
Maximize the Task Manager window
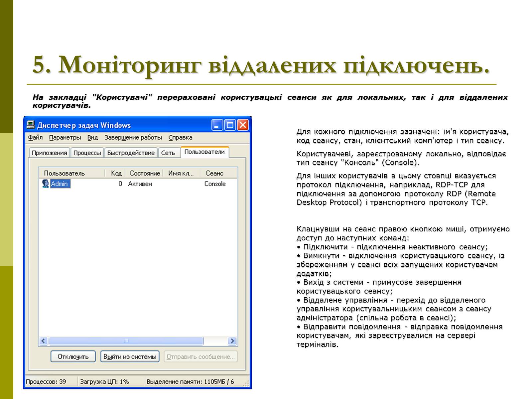point(230,125)
